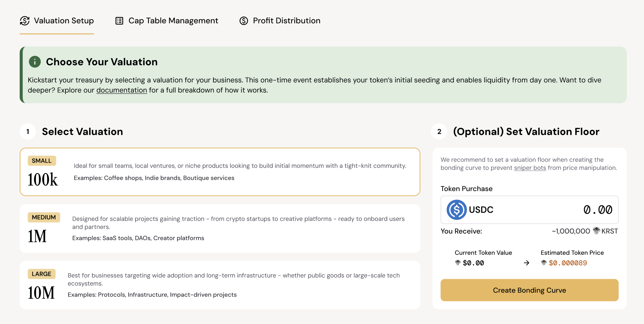This screenshot has height=324, width=644.
Task: Follow the sniper bots link
Action: [530, 168]
